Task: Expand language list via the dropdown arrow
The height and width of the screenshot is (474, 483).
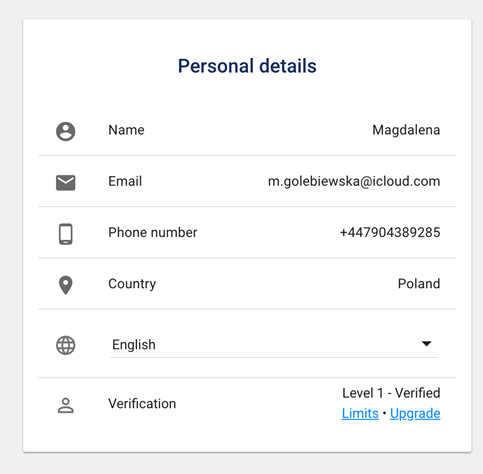Action: [x=426, y=343]
